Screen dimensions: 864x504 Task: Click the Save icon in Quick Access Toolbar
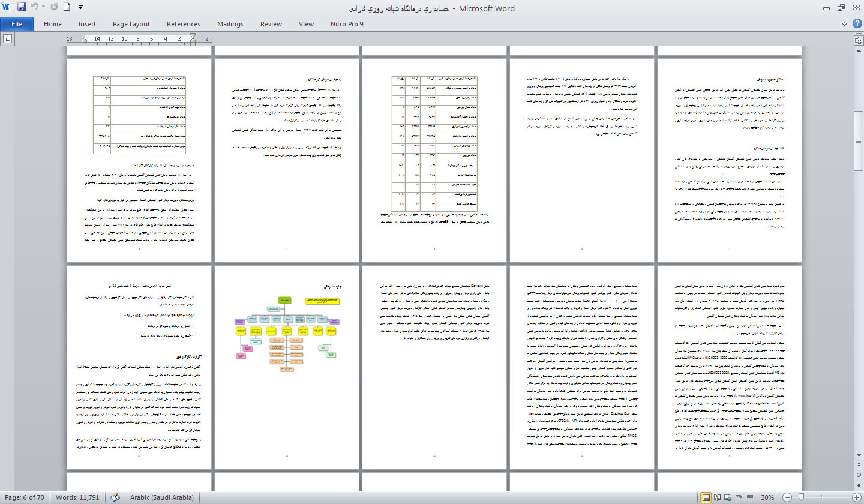(22, 8)
